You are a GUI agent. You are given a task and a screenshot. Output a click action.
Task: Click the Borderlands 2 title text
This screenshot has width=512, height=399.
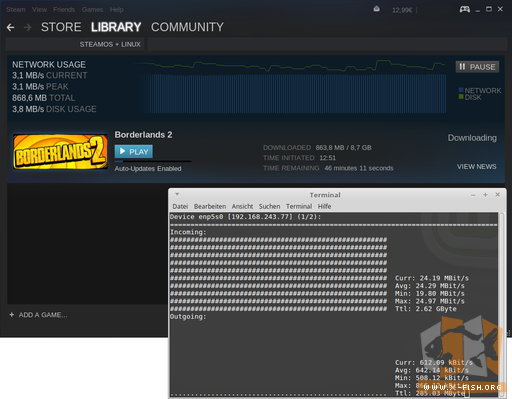point(143,135)
